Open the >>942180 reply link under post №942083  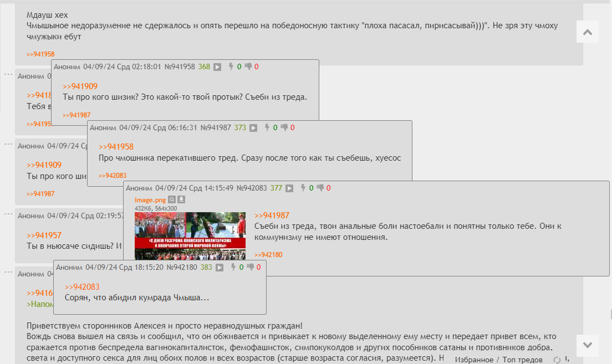tap(268, 255)
